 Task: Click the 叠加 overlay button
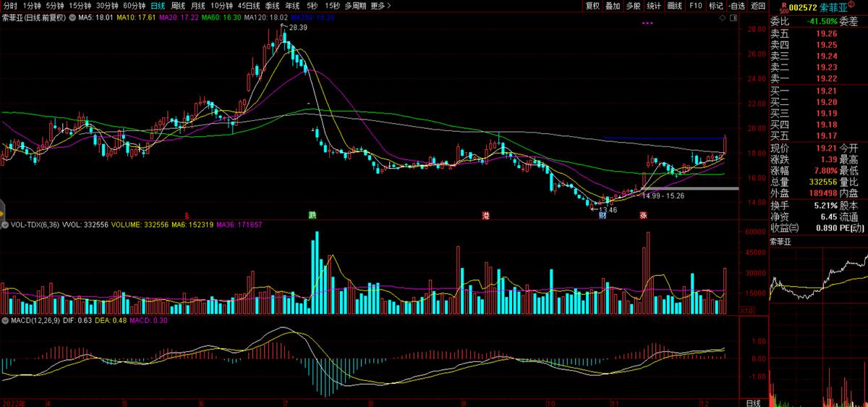(x=613, y=6)
